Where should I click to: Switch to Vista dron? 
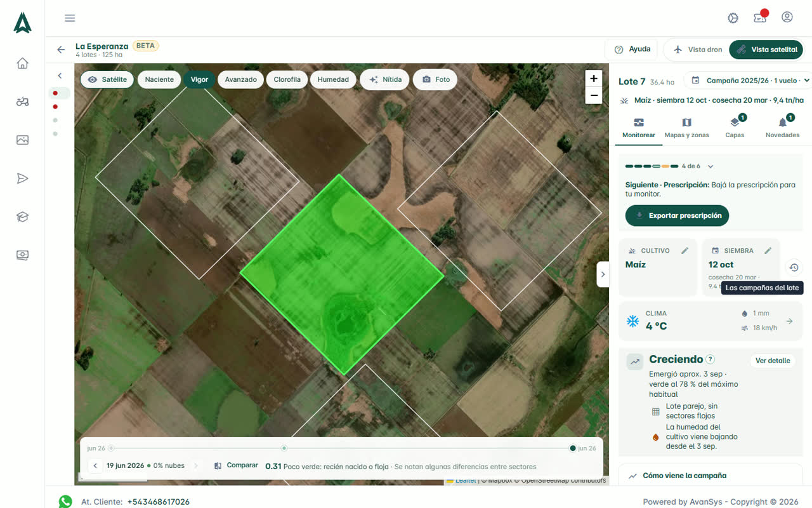pos(697,50)
